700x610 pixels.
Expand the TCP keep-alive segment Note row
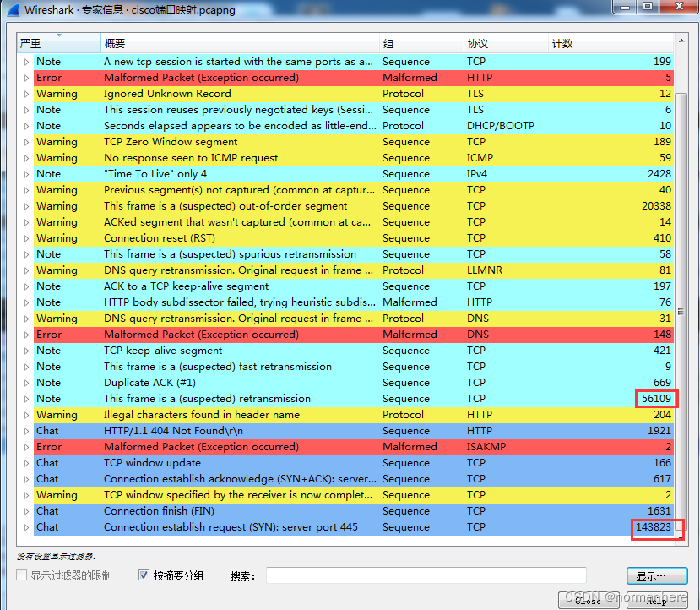(26, 351)
